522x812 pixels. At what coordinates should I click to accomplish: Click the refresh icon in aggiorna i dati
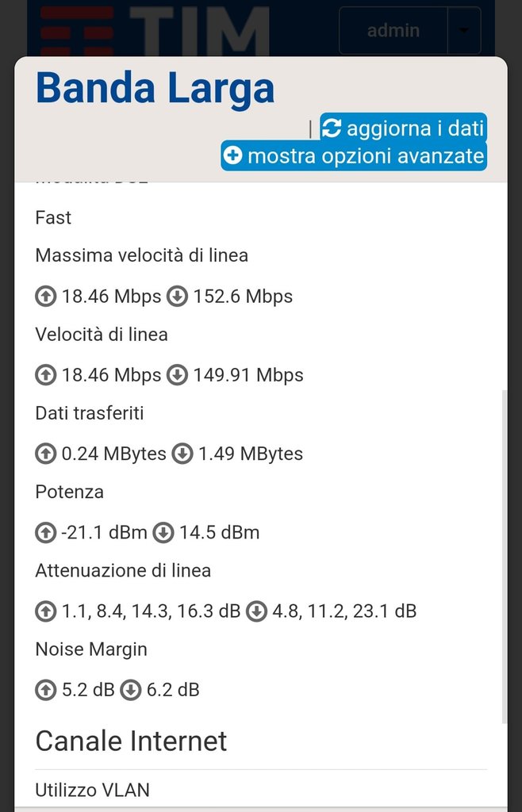(x=332, y=128)
